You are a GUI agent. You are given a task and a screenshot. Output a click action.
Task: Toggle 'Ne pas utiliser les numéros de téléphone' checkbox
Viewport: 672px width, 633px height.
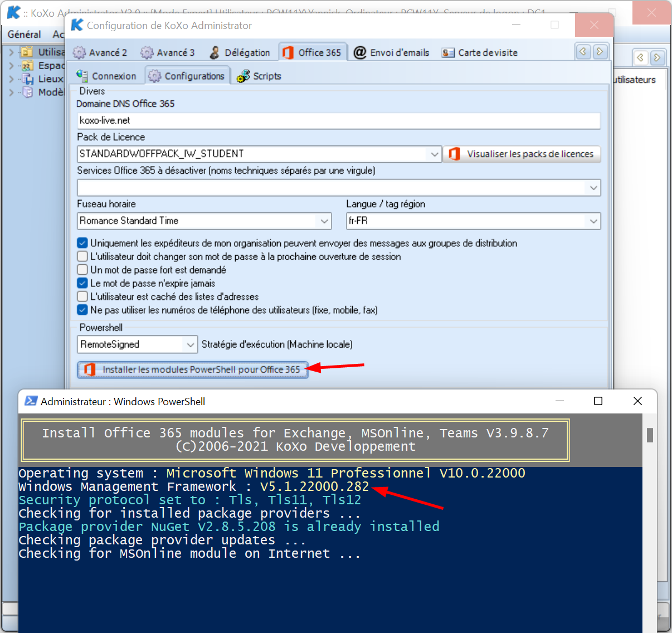click(x=82, y=310)
